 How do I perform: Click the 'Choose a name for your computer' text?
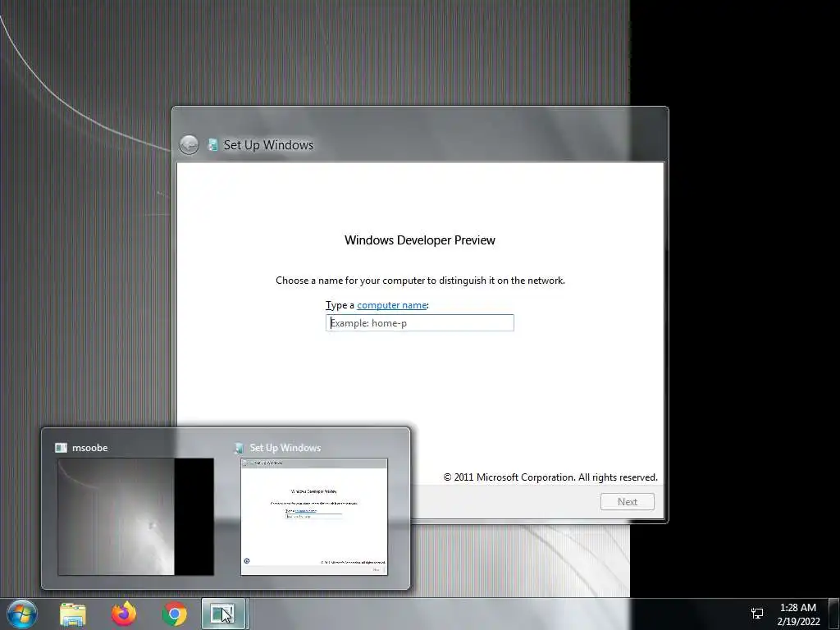pyautogui.click(x=420, y=281)
